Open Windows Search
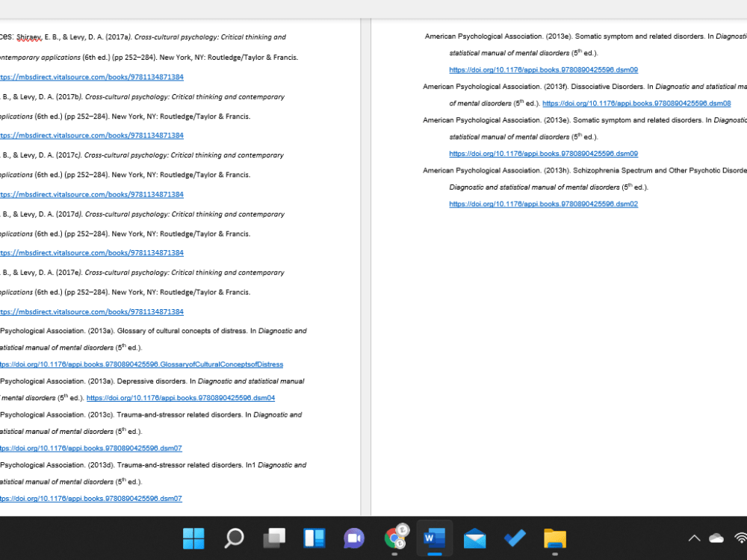 pos(234,538)
